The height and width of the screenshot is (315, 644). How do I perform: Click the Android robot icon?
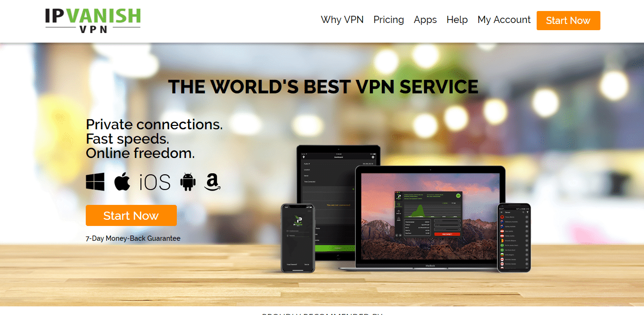pyautogui.click(x=188, y=182)
